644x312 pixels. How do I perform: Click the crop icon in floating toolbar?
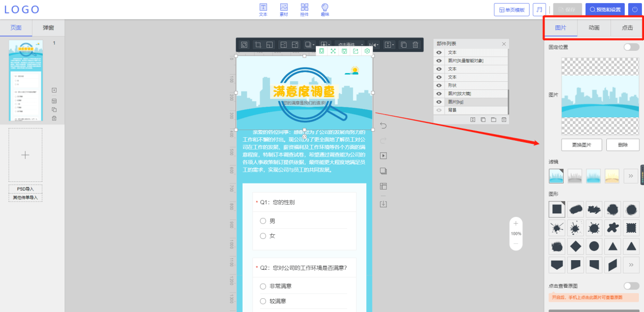(258, 45)
